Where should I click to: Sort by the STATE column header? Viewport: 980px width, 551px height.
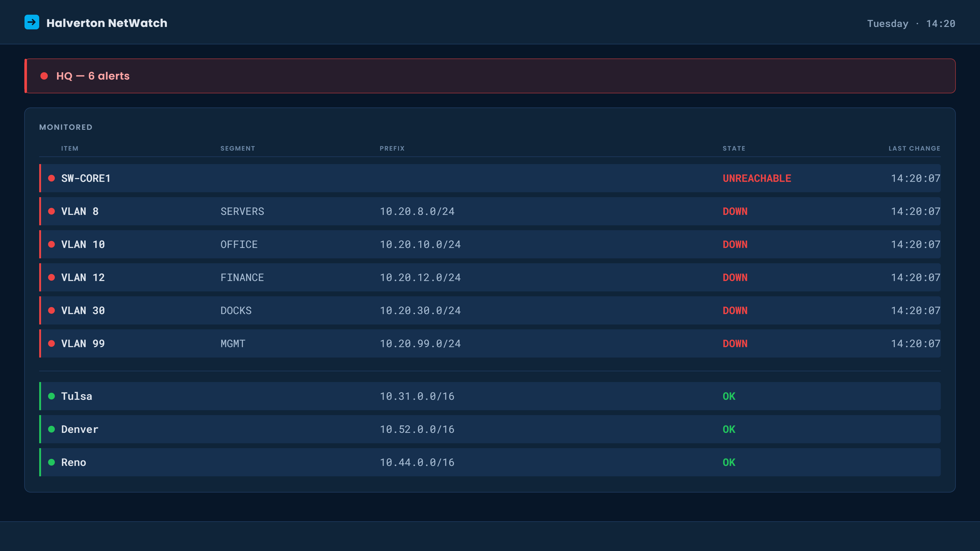click(734, 148)
